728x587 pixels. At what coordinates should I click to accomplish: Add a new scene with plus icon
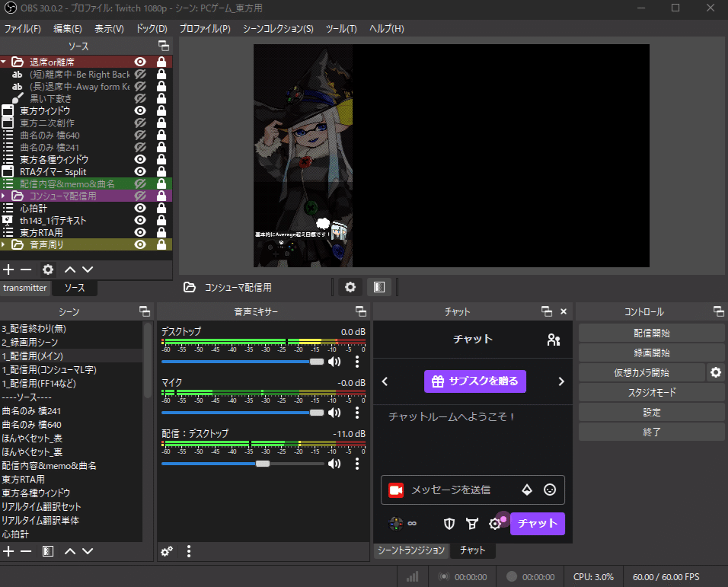8,551
